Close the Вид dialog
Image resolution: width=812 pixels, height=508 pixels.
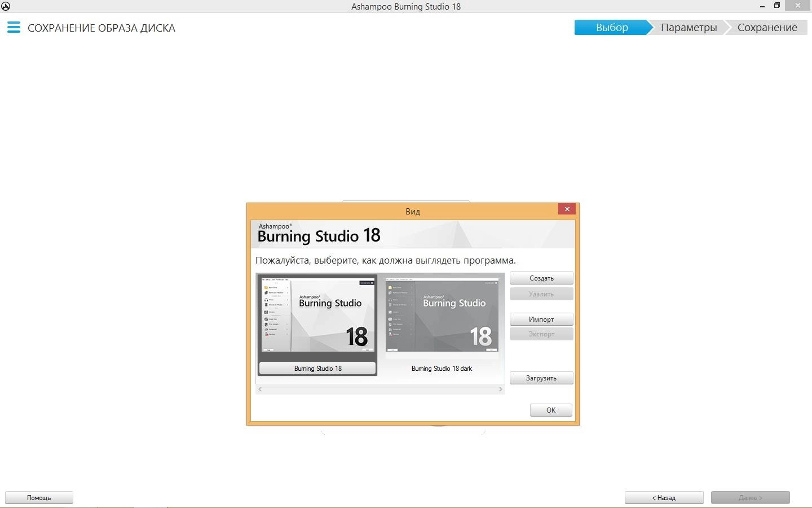click(567, 209)
